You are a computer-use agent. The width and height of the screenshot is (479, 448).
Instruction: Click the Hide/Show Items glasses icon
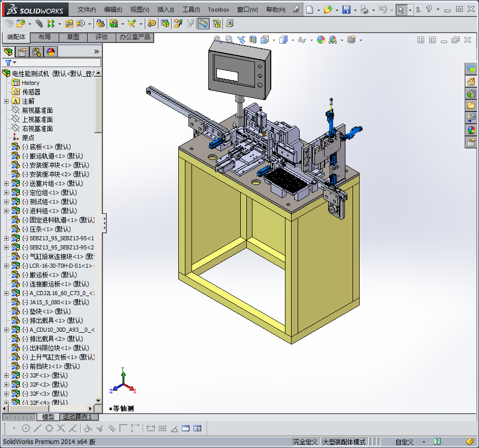tap(302, 40)
